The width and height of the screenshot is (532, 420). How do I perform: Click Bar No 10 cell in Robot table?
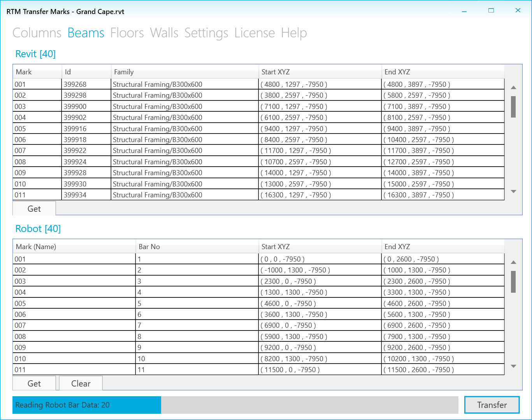(x=197, y=359)
